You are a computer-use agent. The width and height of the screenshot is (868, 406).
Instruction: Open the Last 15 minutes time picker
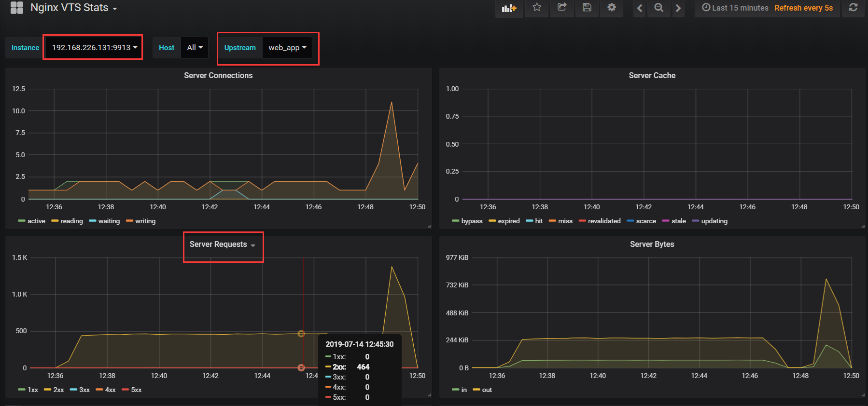point(735,8)
